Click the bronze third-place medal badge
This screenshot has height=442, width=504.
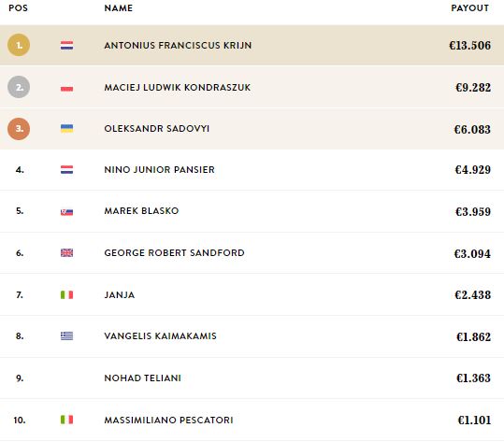(x=19, y=129)
